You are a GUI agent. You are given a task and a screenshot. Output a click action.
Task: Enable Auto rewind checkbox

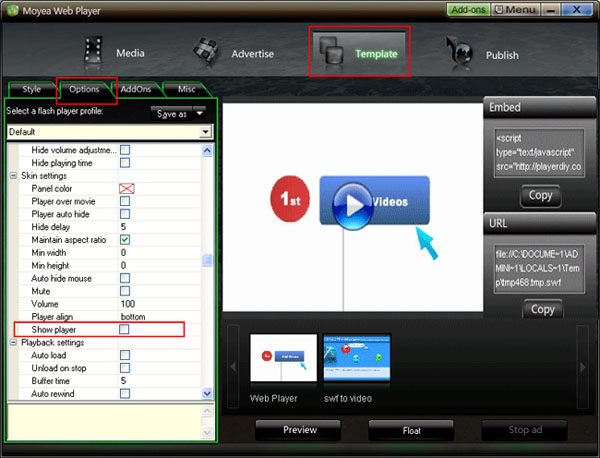125,393
